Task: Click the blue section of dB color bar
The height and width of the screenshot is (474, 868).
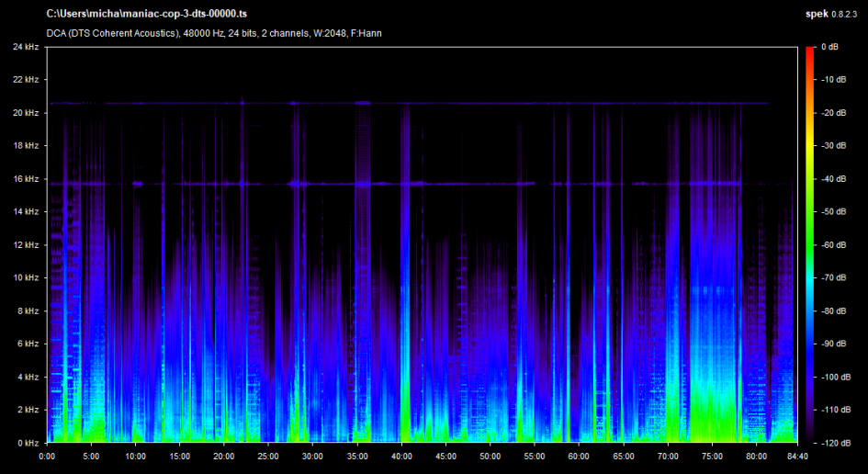Action: point(809,340)
